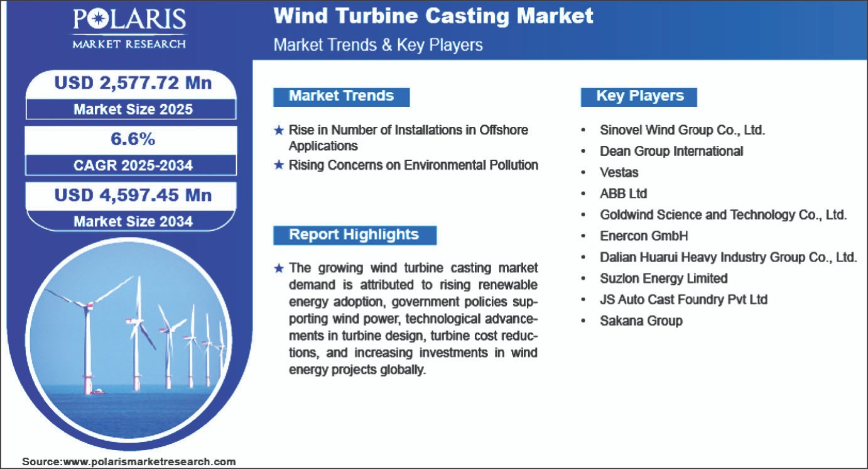868x469 pixels.
Task: Select ABB Ltd in Key Players
Action: [x=623, y=194]
